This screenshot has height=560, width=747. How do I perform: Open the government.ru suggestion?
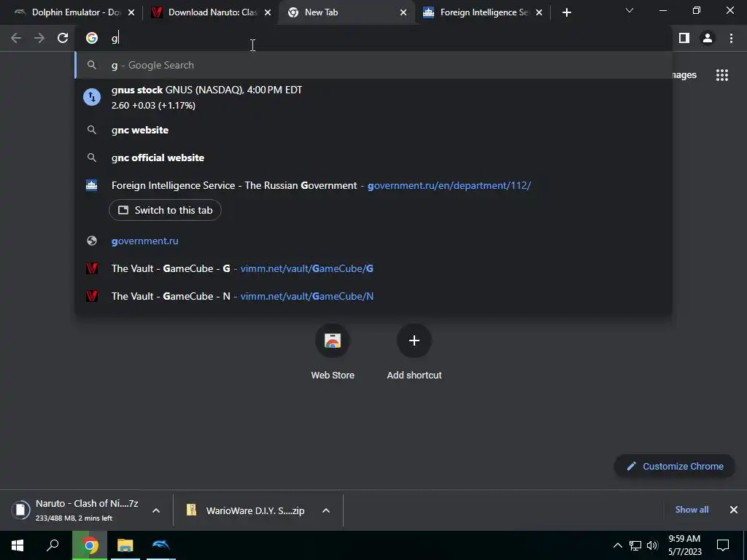pos(373,241)
